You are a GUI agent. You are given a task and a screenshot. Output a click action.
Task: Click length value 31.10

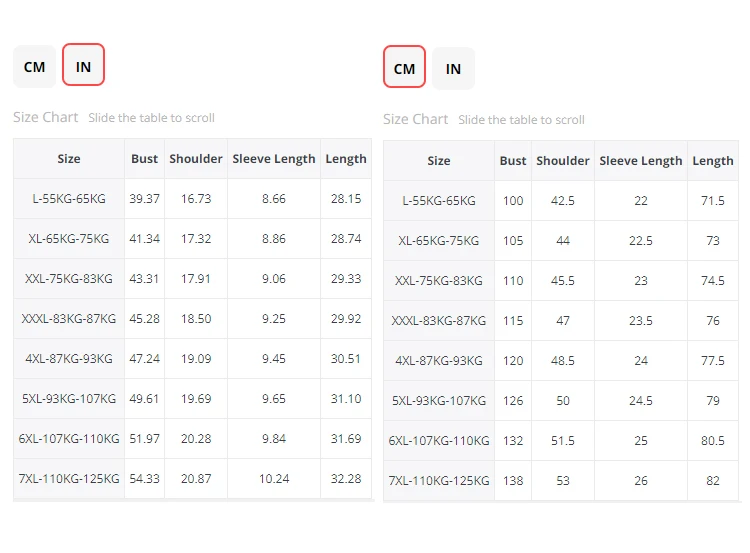point(346,398)
